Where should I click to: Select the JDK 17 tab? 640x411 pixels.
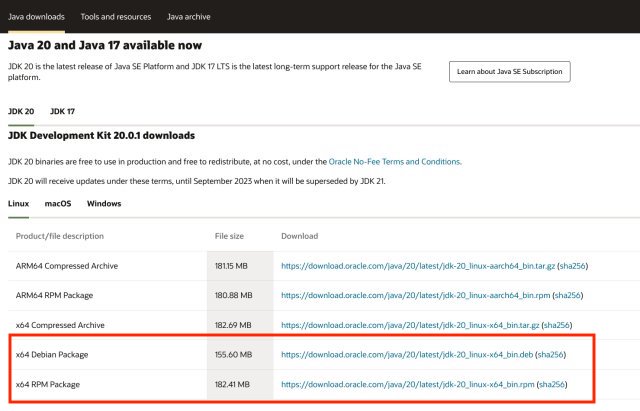click(x=63, y=111)
